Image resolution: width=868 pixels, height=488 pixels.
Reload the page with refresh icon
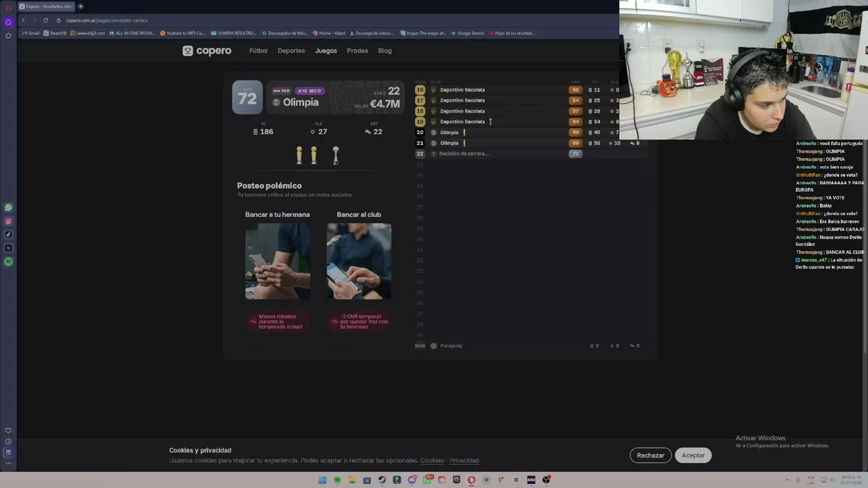pos(45,20)
